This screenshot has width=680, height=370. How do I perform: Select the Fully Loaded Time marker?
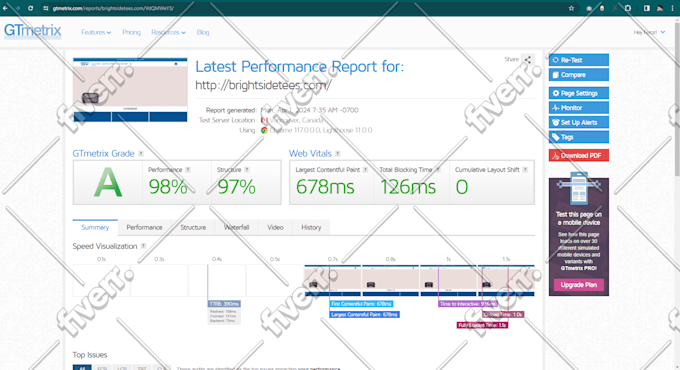pos(482,325)
